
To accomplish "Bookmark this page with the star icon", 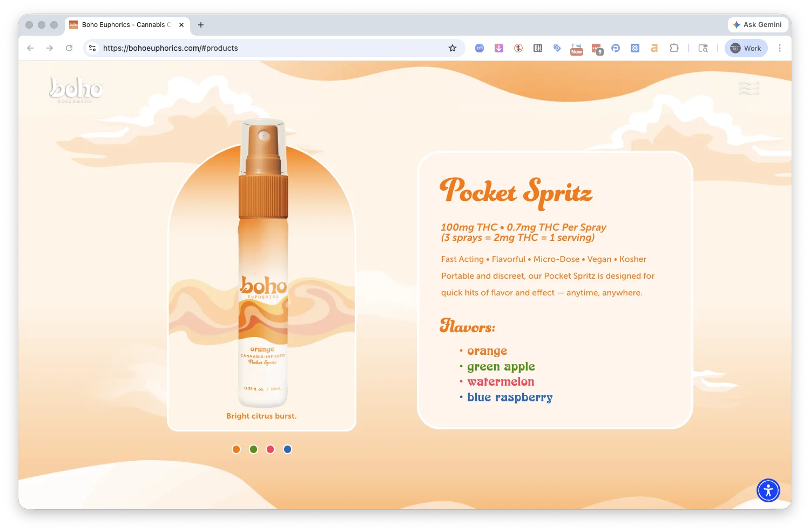I will click(x=453, y=48).
